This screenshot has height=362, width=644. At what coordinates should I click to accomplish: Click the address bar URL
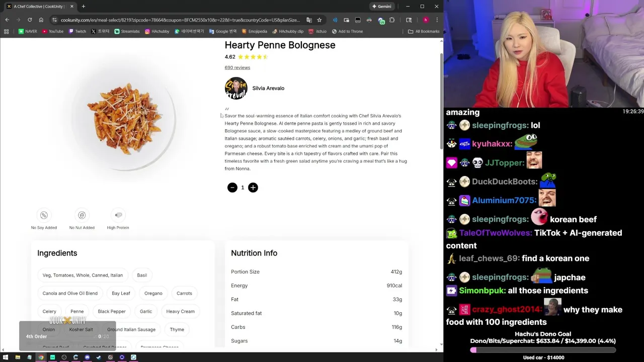(180, 20)
